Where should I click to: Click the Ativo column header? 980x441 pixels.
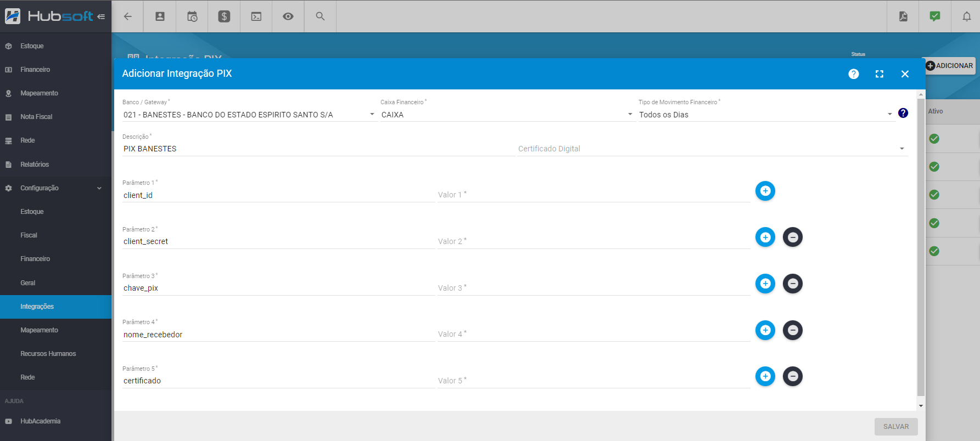pos(936,111)
